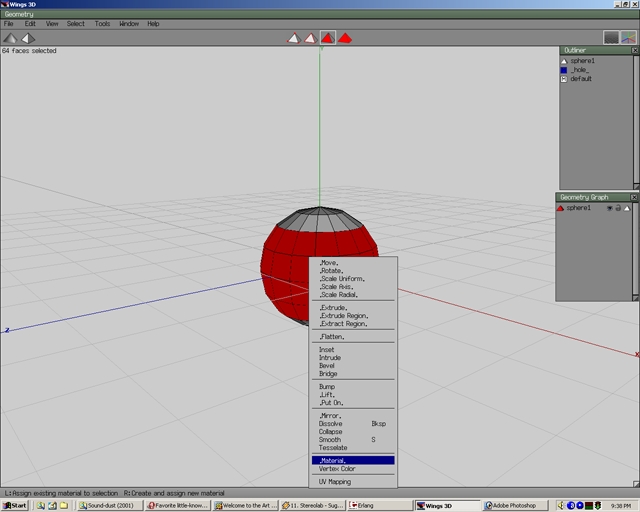This screenshot has height=512, width=640.
Task: Toggle ground plane grid icon
Action: (611, 38)
